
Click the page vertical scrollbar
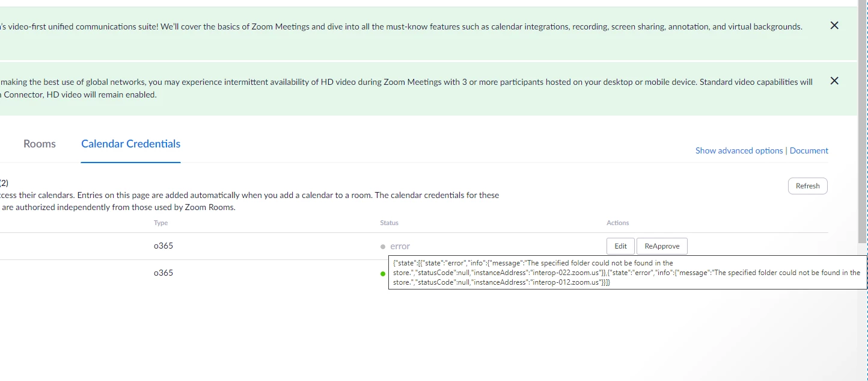(863, 120)
